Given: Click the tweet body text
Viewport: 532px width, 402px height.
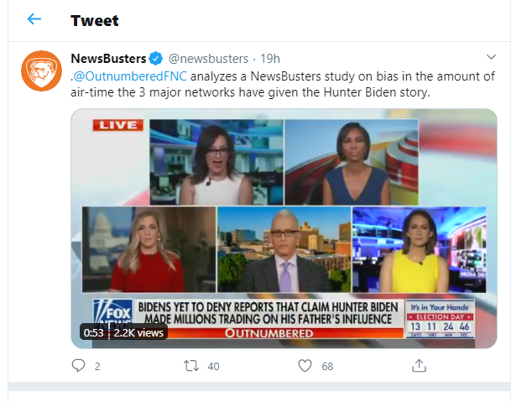Looking at the screenshot, I should coord(283,84).
